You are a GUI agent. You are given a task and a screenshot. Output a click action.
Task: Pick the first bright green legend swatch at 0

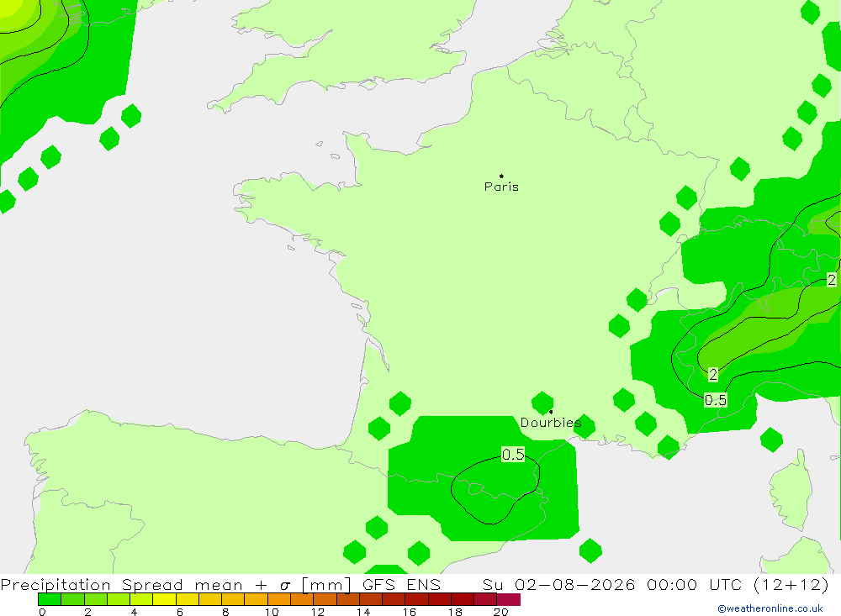pyautogui.click(x=50, y=599)
